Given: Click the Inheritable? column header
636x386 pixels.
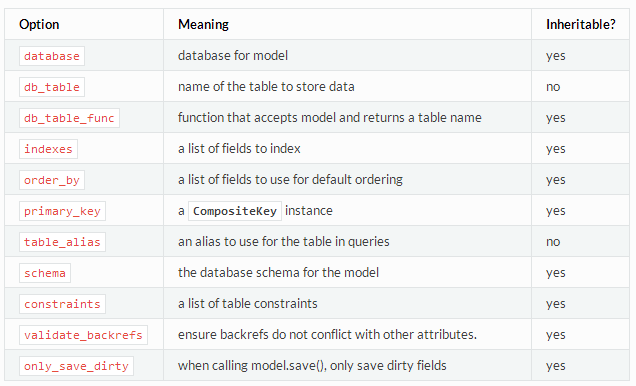Looking at the screenshot, I should pyautogui.click(x=580, y=24).
